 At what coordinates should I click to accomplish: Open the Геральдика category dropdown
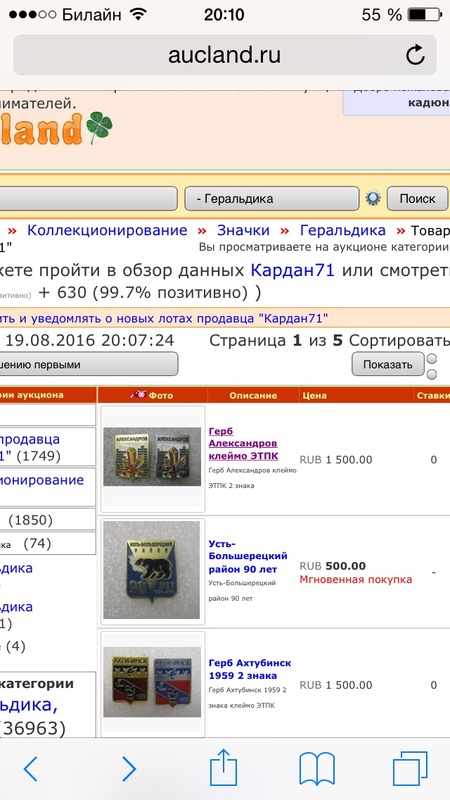pos(271,198)
